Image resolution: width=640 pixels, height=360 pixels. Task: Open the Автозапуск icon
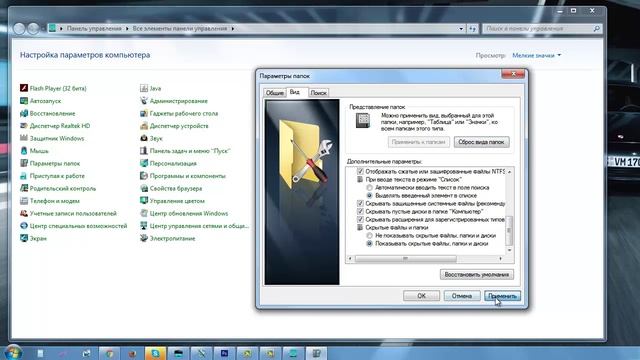[24, 101]
